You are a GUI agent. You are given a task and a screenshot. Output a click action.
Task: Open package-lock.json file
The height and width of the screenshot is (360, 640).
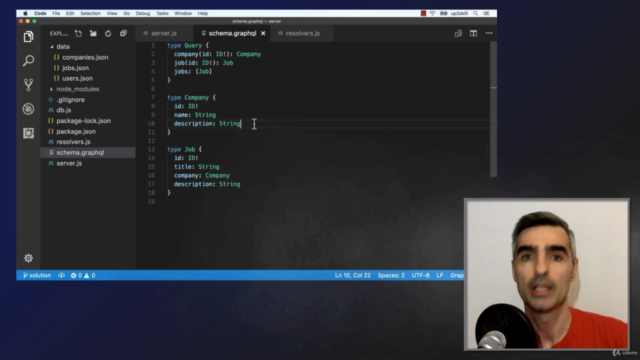point(83,121)
